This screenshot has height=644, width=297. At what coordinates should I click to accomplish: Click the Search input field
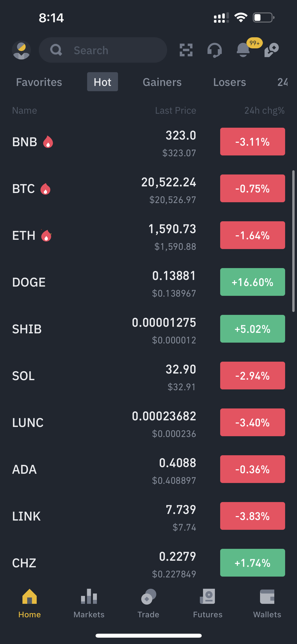click(103, 50)
